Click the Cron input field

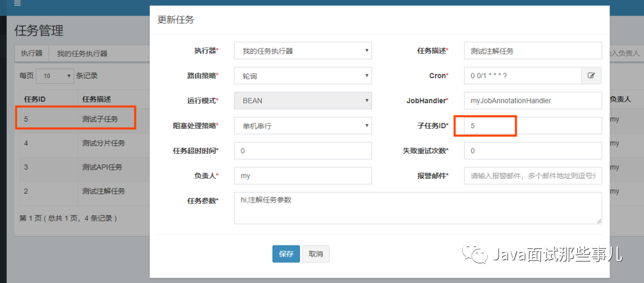click(523, 76)
